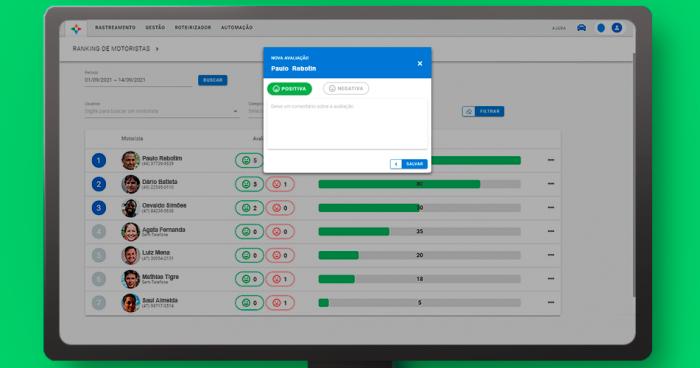Screen dimensions: 700x368
Task: Open three-dash menu for Saul Almeida row
Action: coord(551,302)
